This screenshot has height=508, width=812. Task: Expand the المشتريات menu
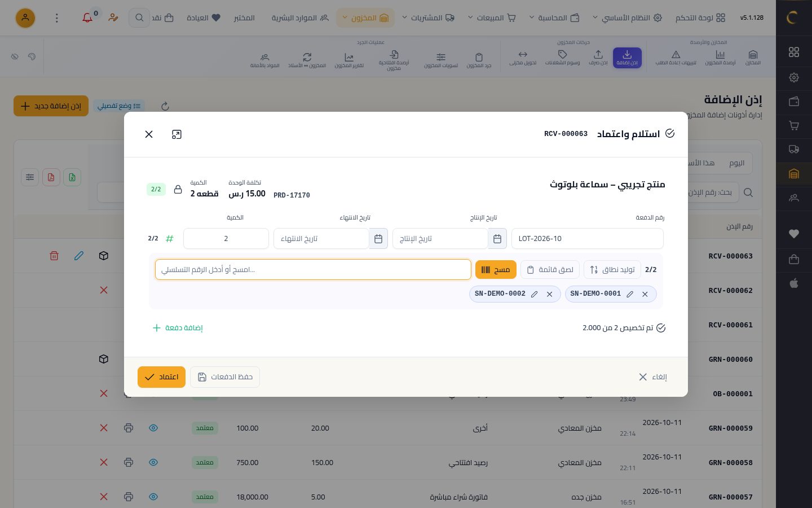point(428,18)
